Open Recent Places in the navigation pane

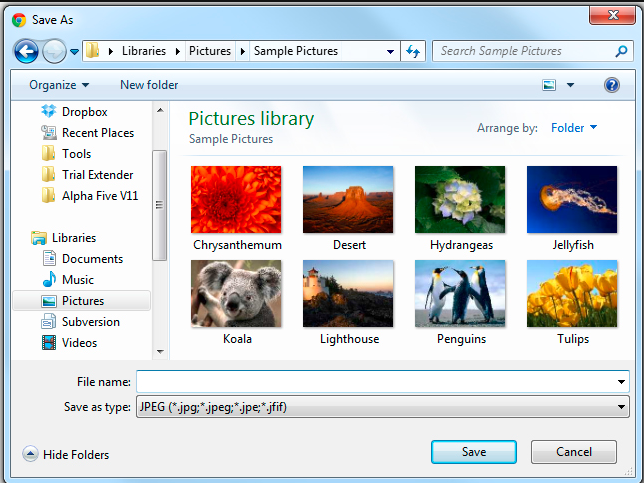point(87,133)
